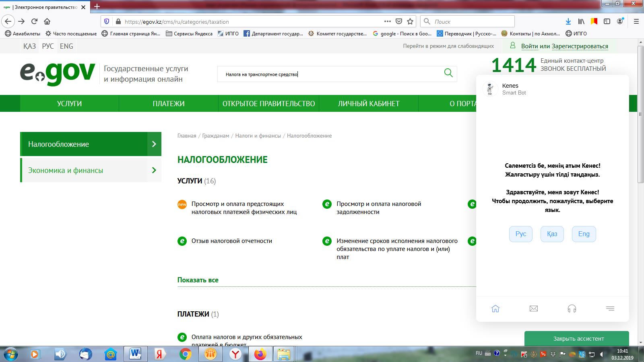Open the ПЛАТЕЖИ navigation menu
Image resolution: width=644 pixels, height=362 pixels.
168,103
